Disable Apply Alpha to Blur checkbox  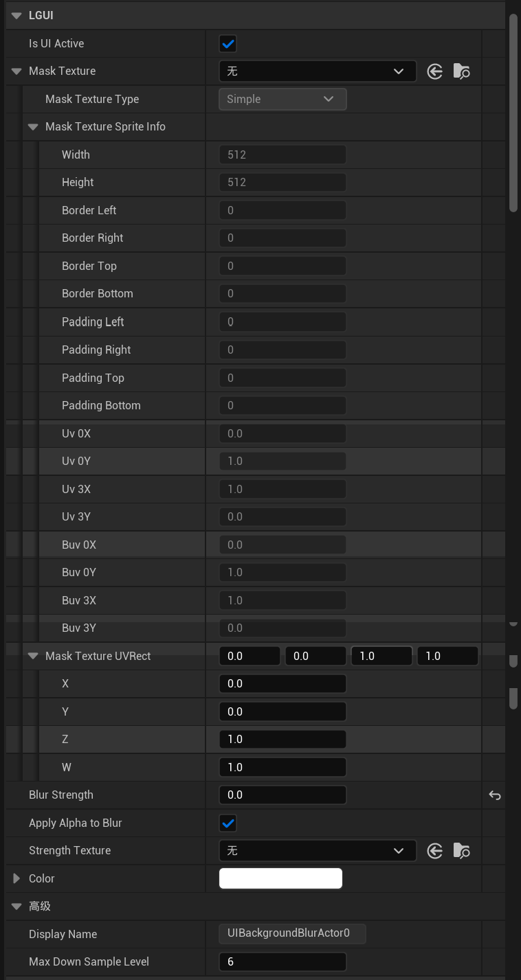tap(228, 823)
